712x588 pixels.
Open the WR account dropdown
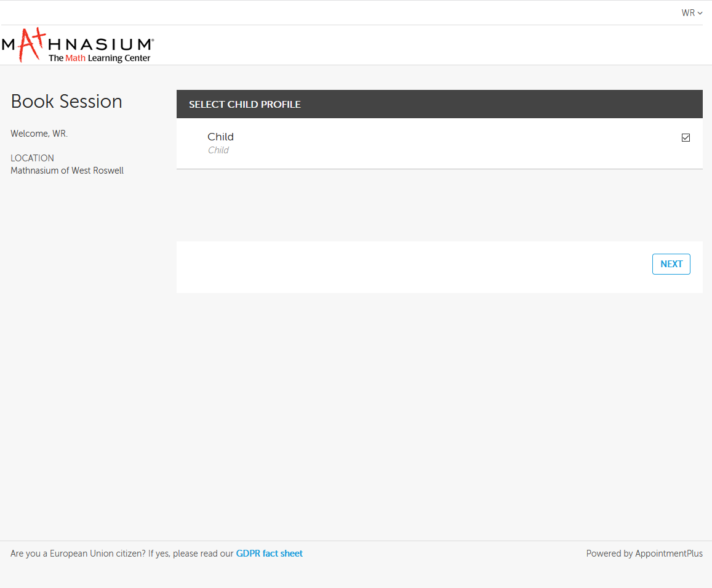pos(692,13)
